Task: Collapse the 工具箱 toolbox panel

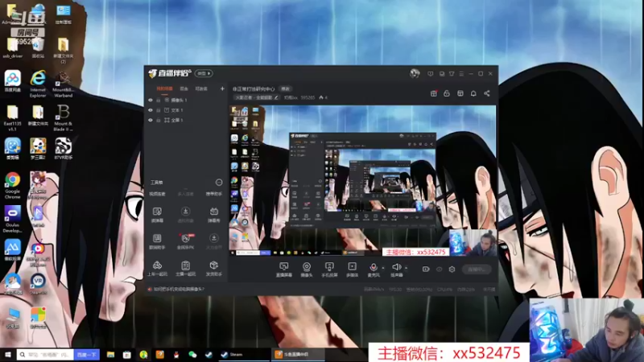Action: [x=219, y=183]
